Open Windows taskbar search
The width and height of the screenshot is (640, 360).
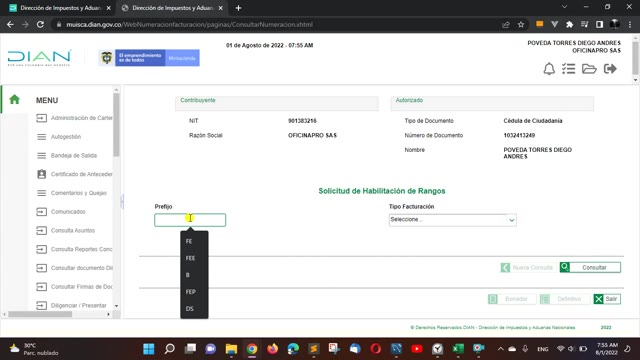(x=169, y=349)
